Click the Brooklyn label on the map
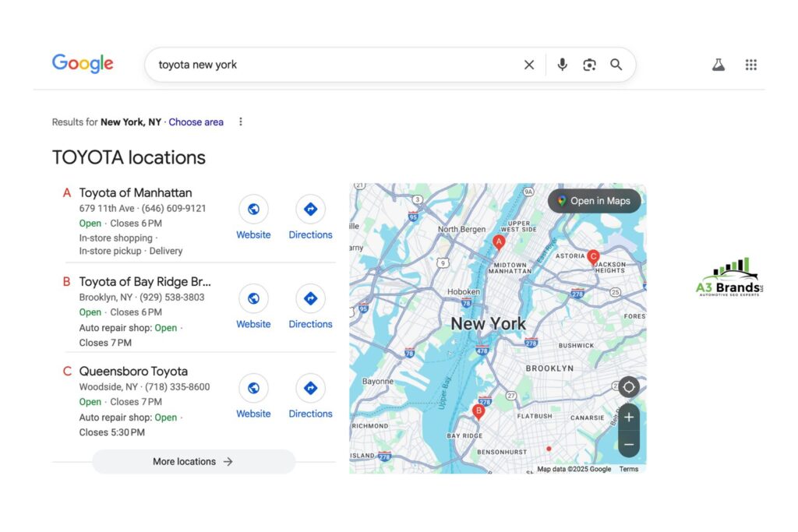This screenshot has width=798, height=532. (549, 368)
